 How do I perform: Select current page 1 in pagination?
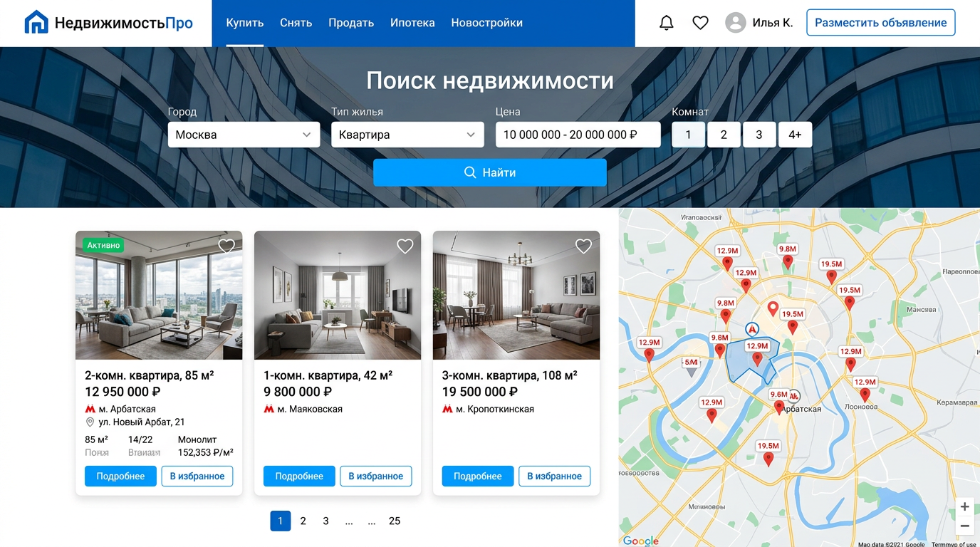[x=281, y=521]
